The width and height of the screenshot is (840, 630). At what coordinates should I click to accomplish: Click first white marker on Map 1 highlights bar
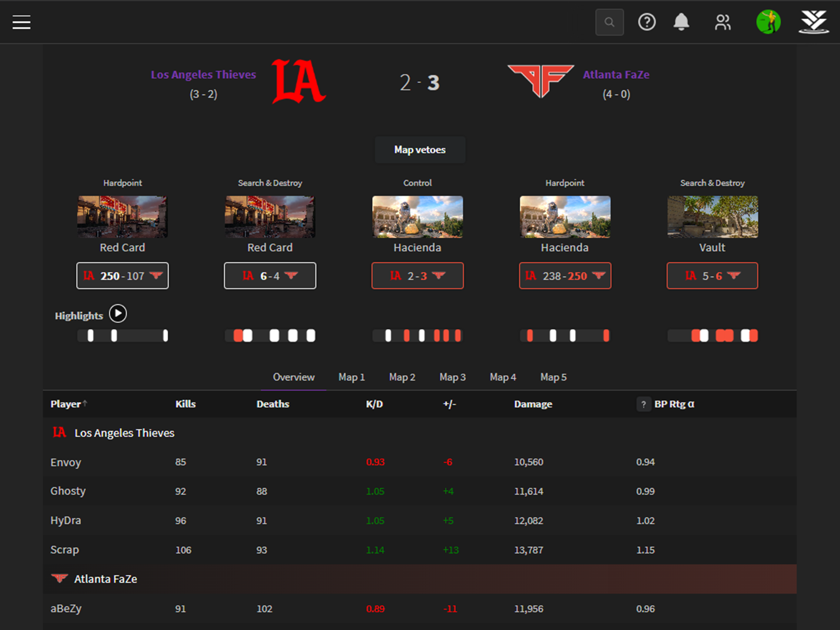(x=90, y=336)
